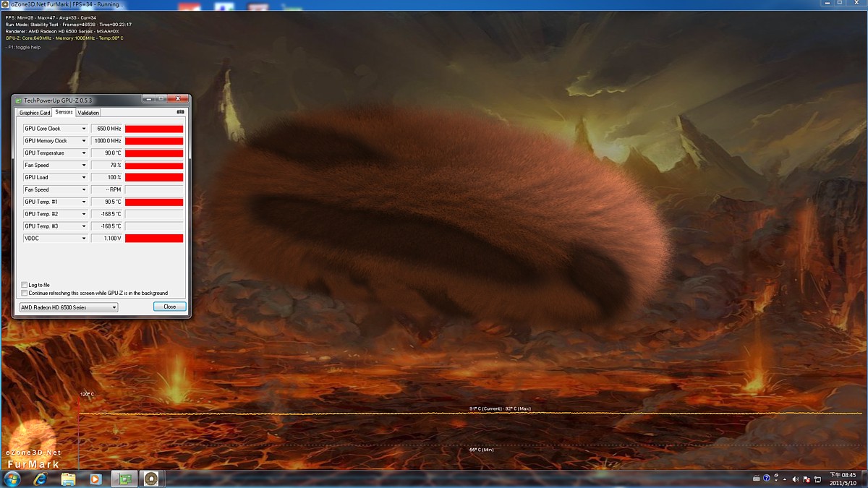
Task: Click the GPU Temperature red graph bar
Action: click(154, 153)
